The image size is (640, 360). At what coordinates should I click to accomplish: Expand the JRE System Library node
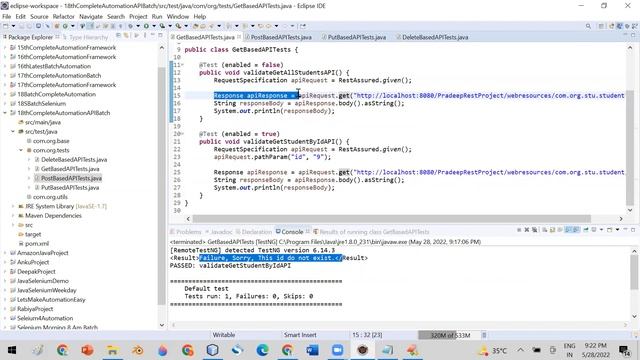[x=13, y=206]
